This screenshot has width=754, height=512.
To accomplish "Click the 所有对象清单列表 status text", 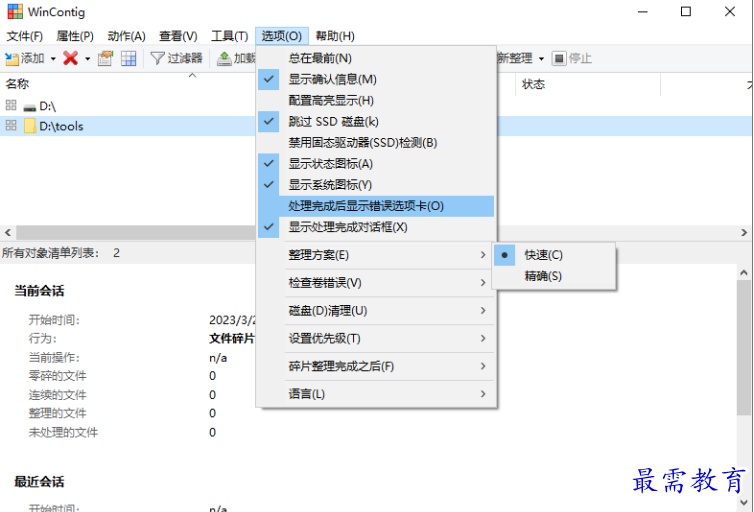I will point(50,253).
